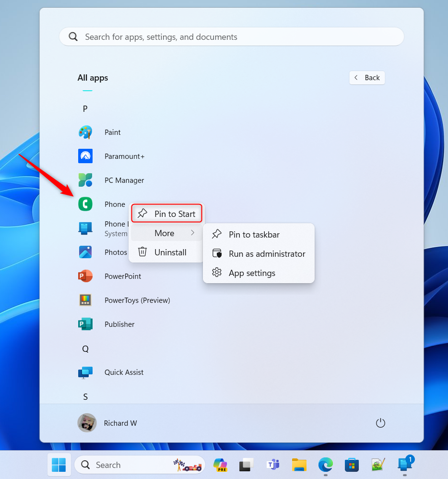Click the taskbar Search box
This screenshot has width=448, height=479.
point(140,465)
